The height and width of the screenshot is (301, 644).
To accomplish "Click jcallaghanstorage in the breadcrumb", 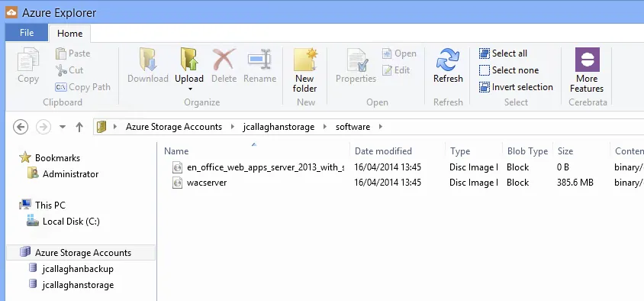I will [279, 127].
